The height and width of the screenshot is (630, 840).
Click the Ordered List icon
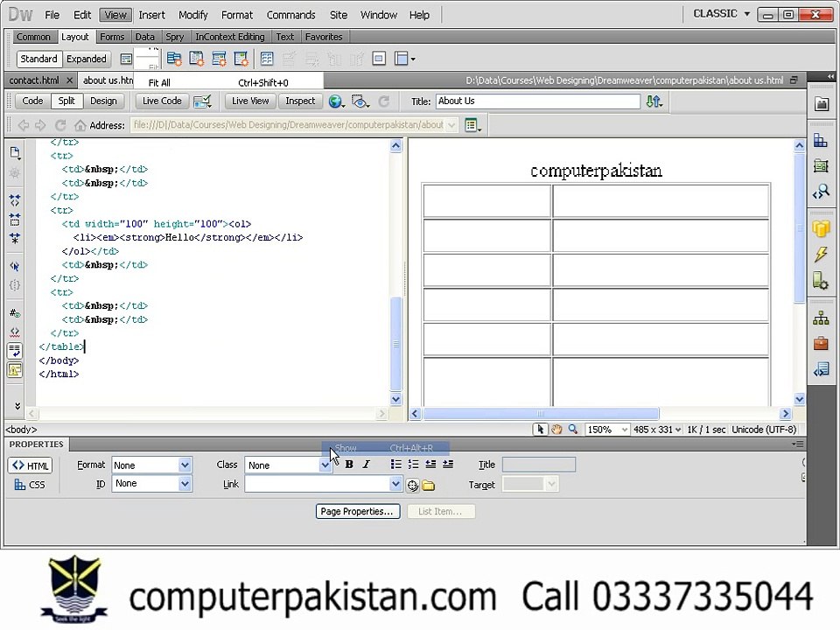click(x=413, y=465)
